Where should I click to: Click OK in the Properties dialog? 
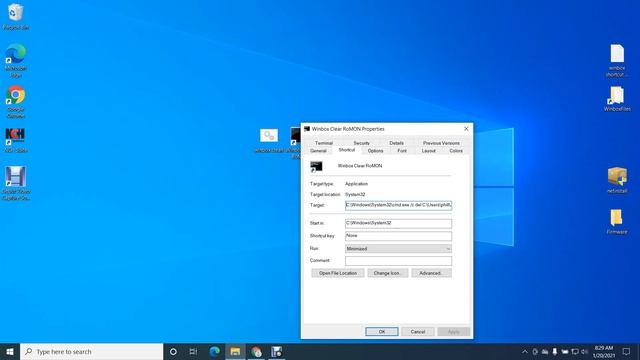pyautogui.click(x=382, y=332)
